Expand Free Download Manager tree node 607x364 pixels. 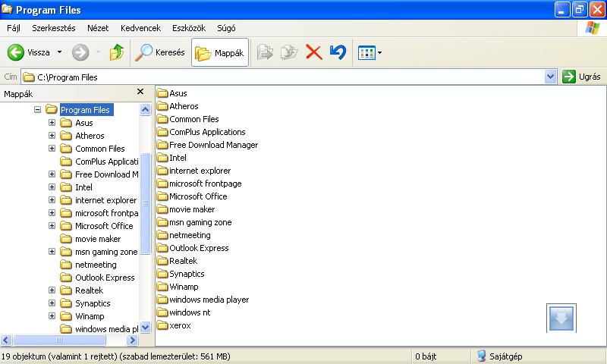click(x=52, y=174)
